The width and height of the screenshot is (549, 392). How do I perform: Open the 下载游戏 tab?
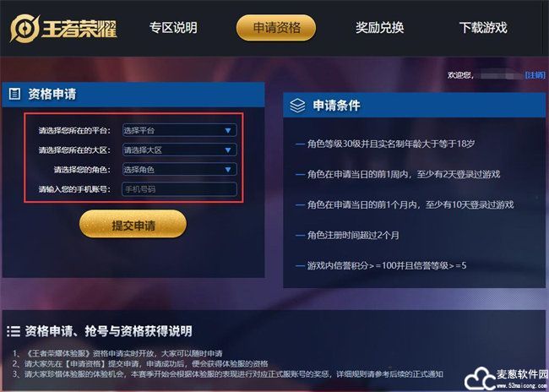point(483,28)
